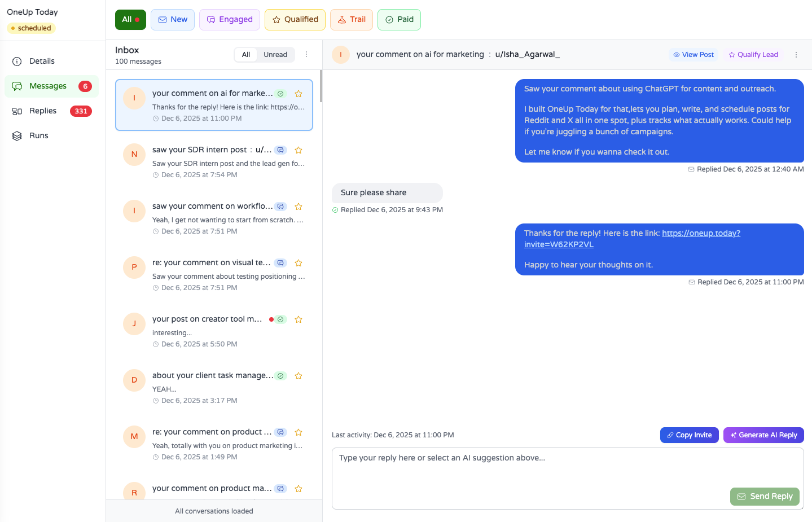Open the inbox options three-dot menu
The width and height of the screenshot is (812, 522).
(x=306, y=54)
